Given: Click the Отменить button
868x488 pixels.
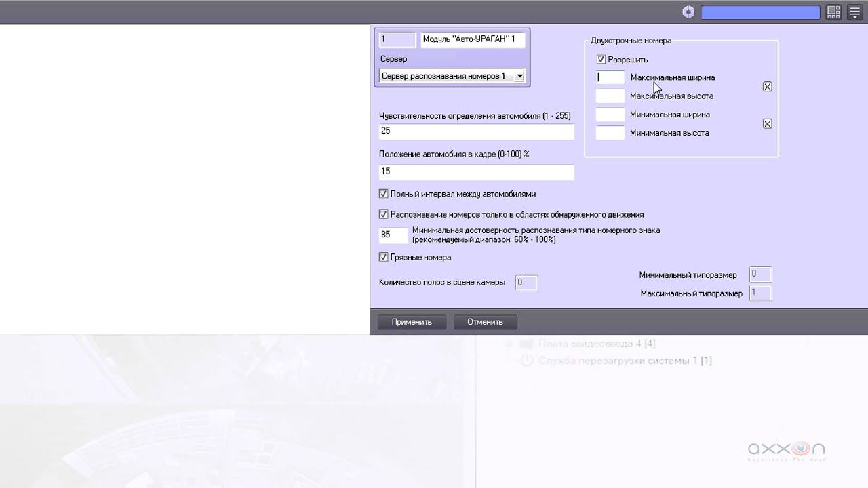Looking at the screenshot, I should (485, 322).
